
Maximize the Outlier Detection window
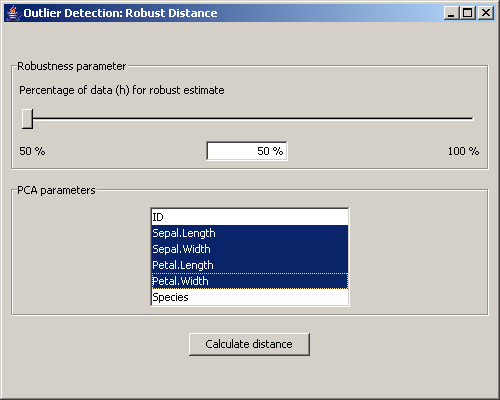tap(468, 13)
